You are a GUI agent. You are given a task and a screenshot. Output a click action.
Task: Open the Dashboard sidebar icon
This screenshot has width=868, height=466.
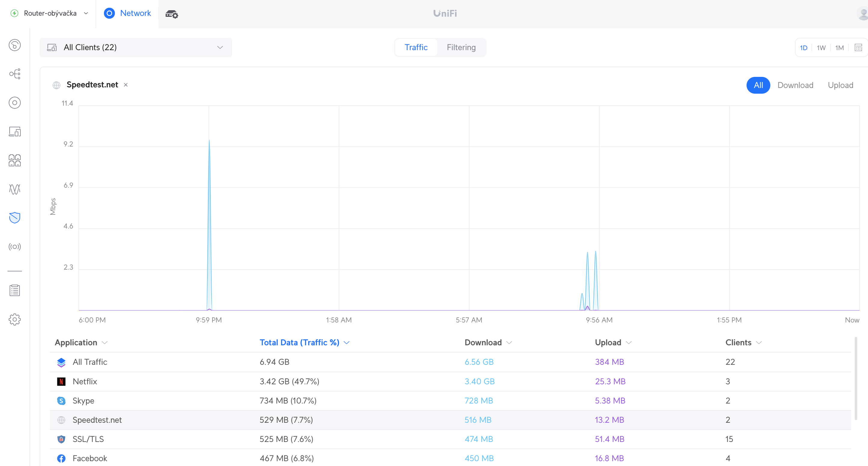pyautogui.click(x=14, y=45)
